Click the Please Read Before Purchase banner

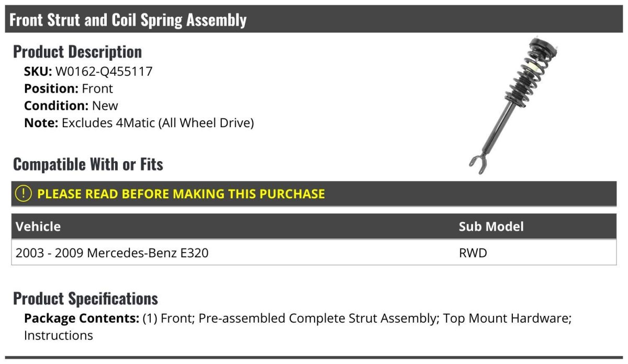(x=181, y=194)
